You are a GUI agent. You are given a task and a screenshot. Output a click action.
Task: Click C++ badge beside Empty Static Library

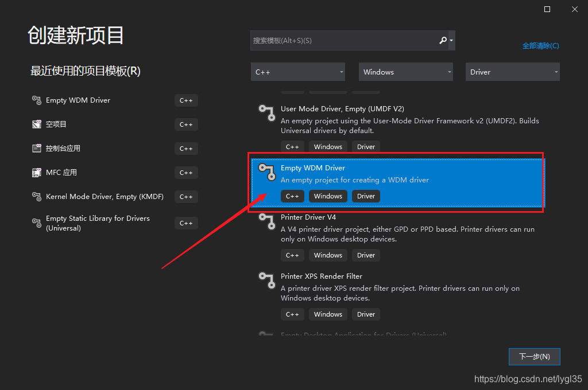tap(186, 223)
